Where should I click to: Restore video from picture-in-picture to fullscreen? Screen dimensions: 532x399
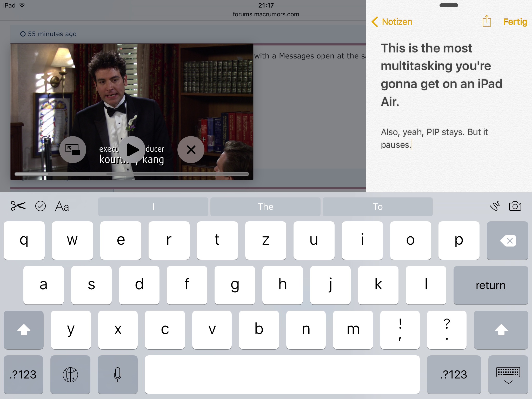click(73, 150)
